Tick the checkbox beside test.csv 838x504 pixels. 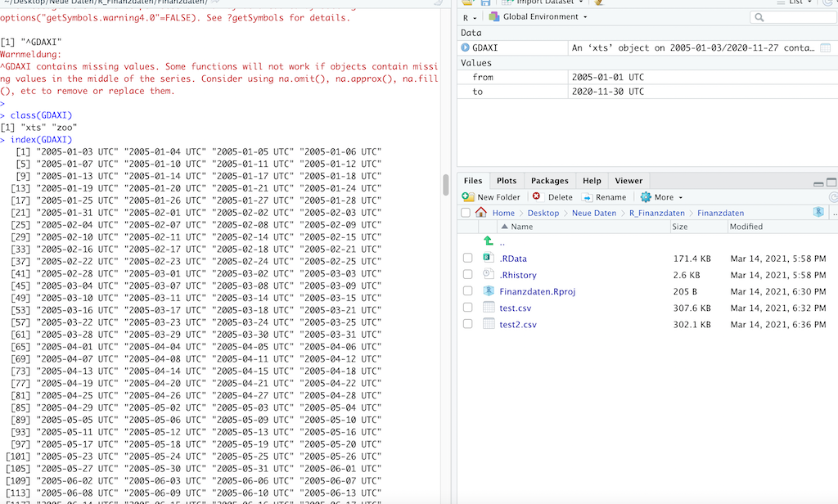click(x=468, y=308)
